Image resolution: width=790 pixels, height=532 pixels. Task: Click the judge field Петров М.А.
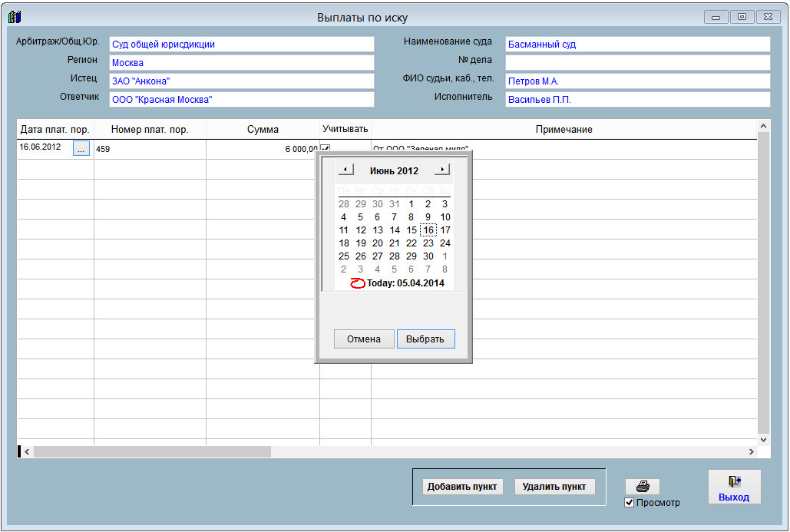coord(638,81)
